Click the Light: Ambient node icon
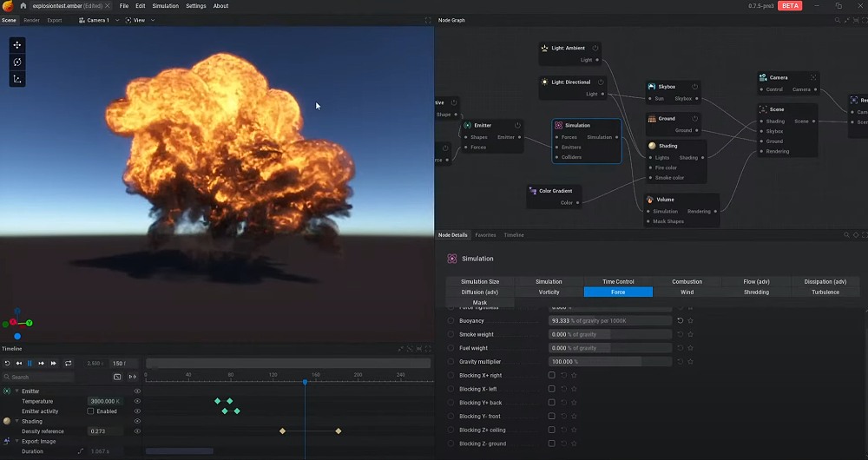Image resolution: width=868 pixels, height=460 pixels. point(544,48)
